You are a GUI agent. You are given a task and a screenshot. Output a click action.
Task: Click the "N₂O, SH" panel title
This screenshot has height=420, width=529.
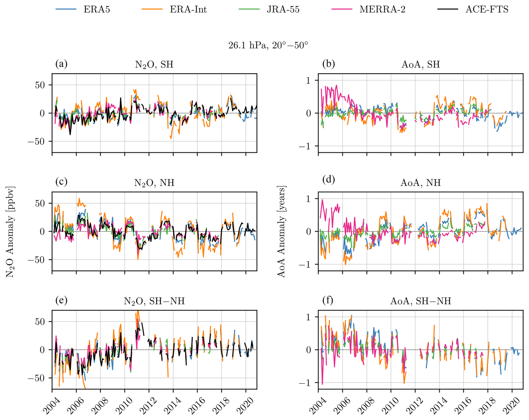point(154,65)
